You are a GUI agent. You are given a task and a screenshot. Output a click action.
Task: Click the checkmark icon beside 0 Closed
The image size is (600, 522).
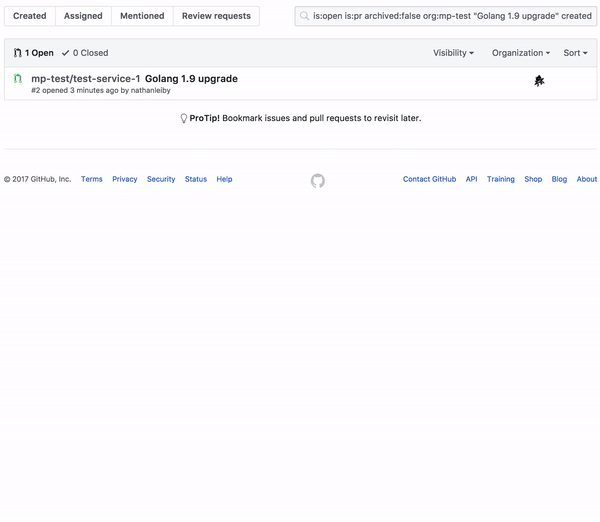(x=65, y=53)
